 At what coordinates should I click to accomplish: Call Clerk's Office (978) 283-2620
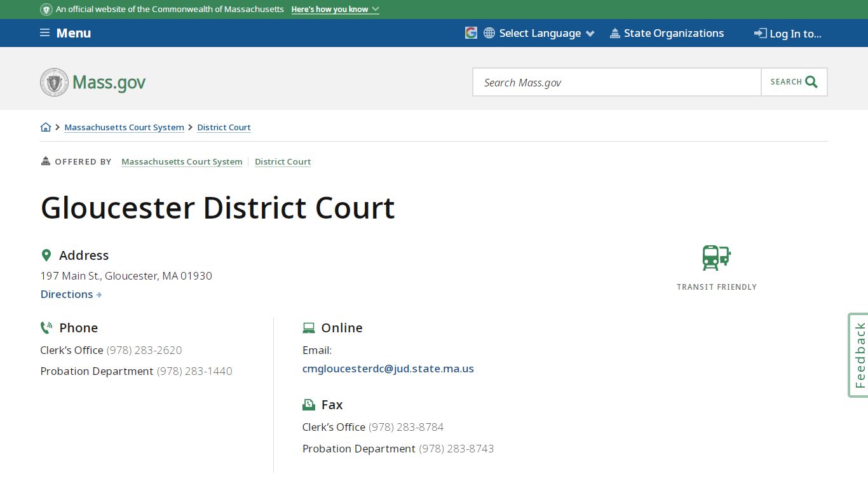[144, 350]
